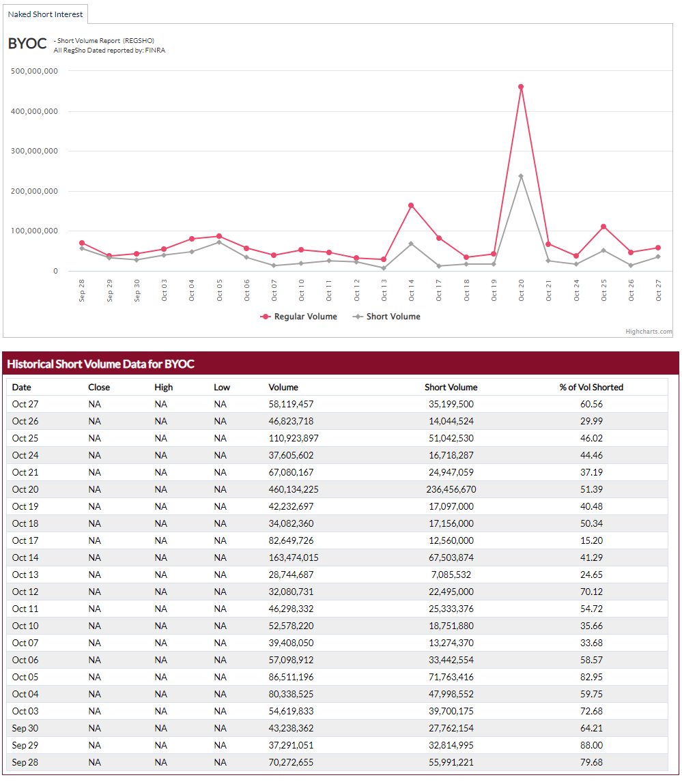Click the Oct 05 Short Volume data point
The height and width of the screenshot is (784, 682).
coord(218,242)
